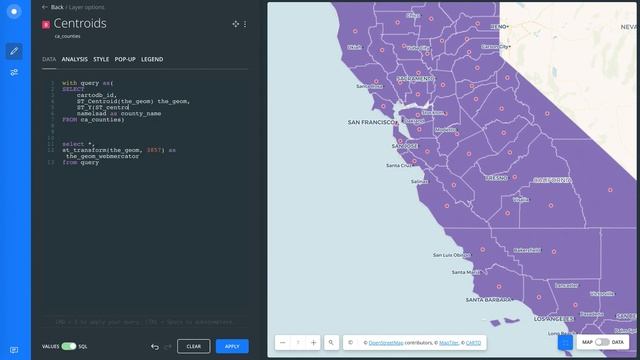Screen dimensions: 640x360
Task: Redo the query change
Action: 168,347
